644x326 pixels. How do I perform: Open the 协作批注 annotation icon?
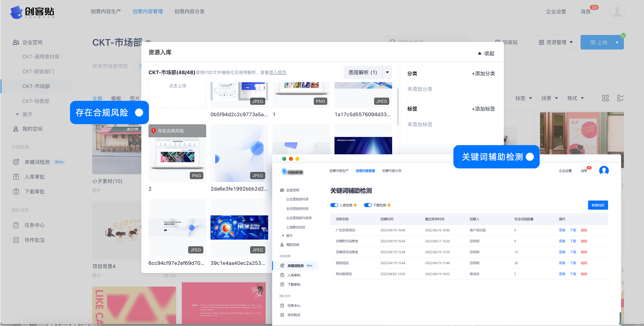click(16, 240)
